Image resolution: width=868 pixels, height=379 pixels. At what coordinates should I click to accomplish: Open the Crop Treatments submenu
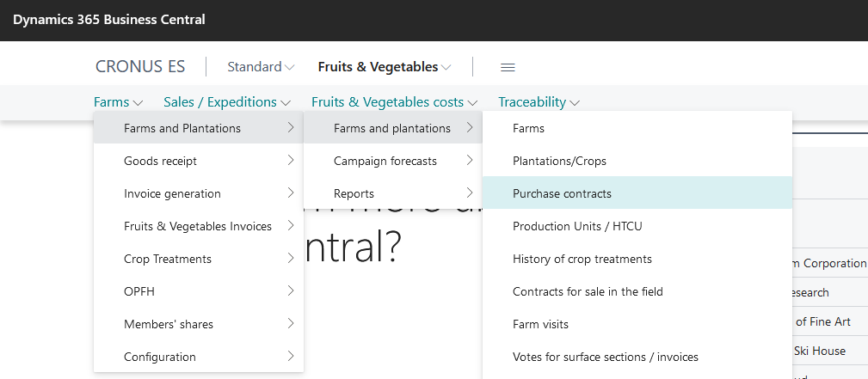(199, 259)
